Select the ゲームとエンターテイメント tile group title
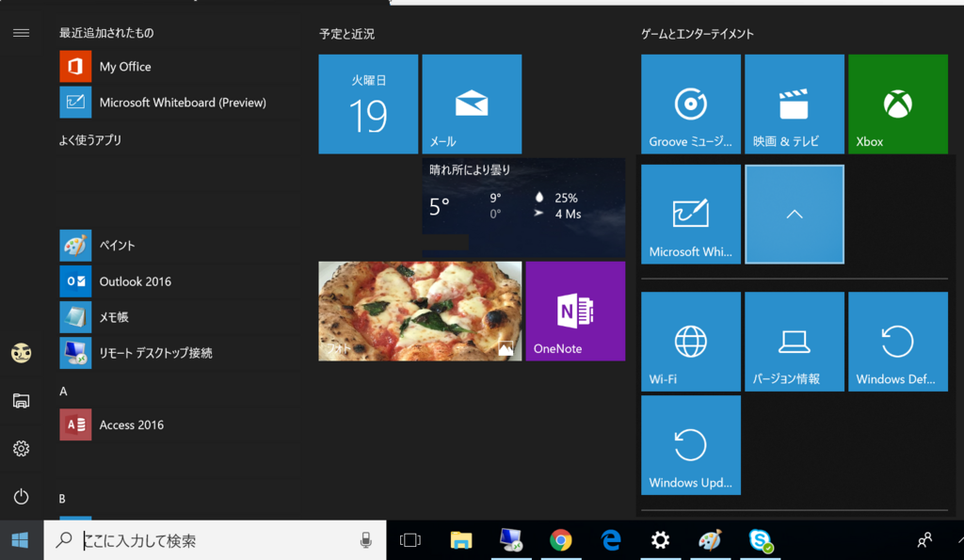This screenshot has width=964, height=560. tap(698, 34)
